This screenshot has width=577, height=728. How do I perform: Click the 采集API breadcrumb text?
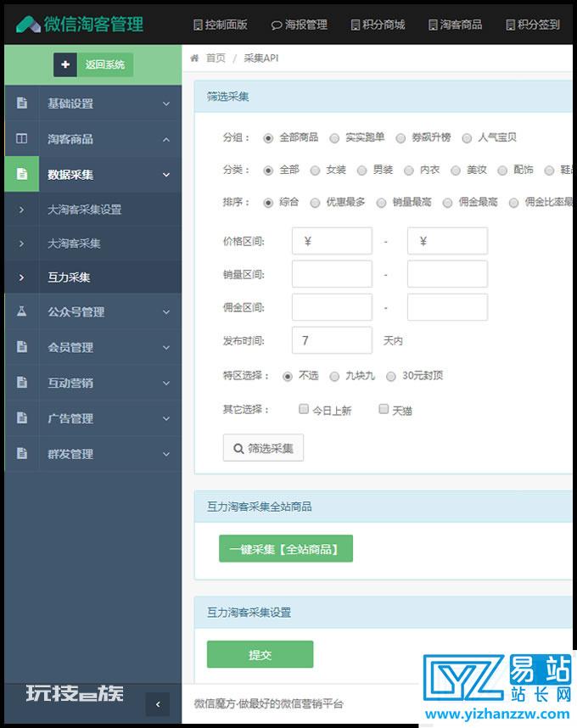[x=260, y=58]
